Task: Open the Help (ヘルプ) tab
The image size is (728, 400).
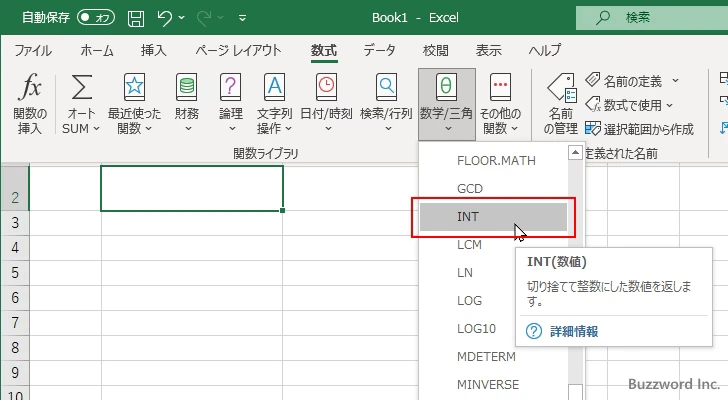Action: pos(545,50)
